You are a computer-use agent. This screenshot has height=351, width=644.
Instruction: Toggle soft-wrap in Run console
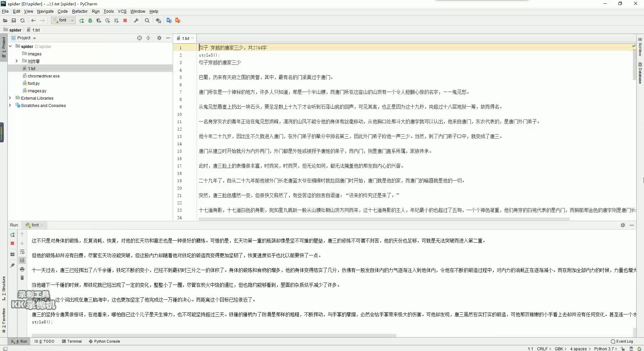click(22, 252)
